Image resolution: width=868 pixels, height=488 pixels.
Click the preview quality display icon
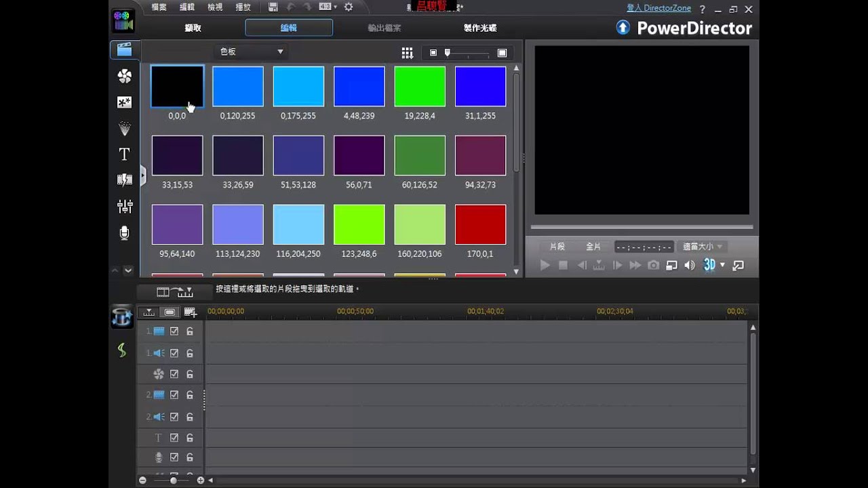pos(671,265)
